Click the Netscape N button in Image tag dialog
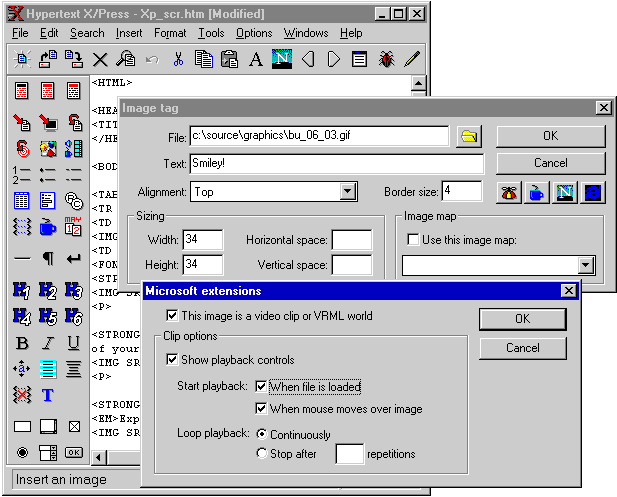Image resolution: width=617 pixels, height=497 pixels. [564, 193]
